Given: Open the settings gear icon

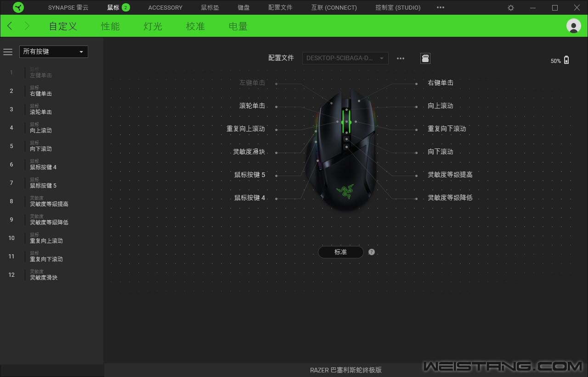Looking at the screenshot, I should click(x=511, y=8).
